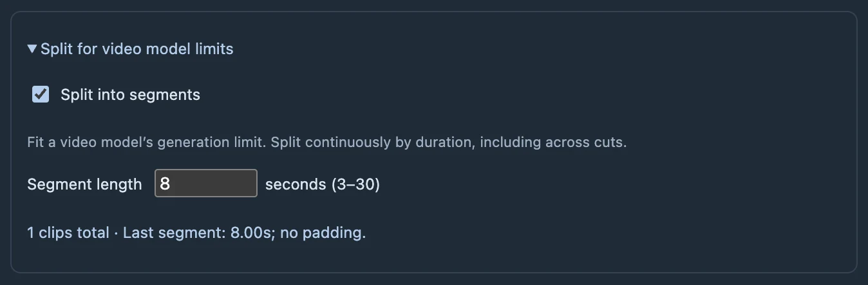Focus the Segment length number field

click(x=206, y=184)
